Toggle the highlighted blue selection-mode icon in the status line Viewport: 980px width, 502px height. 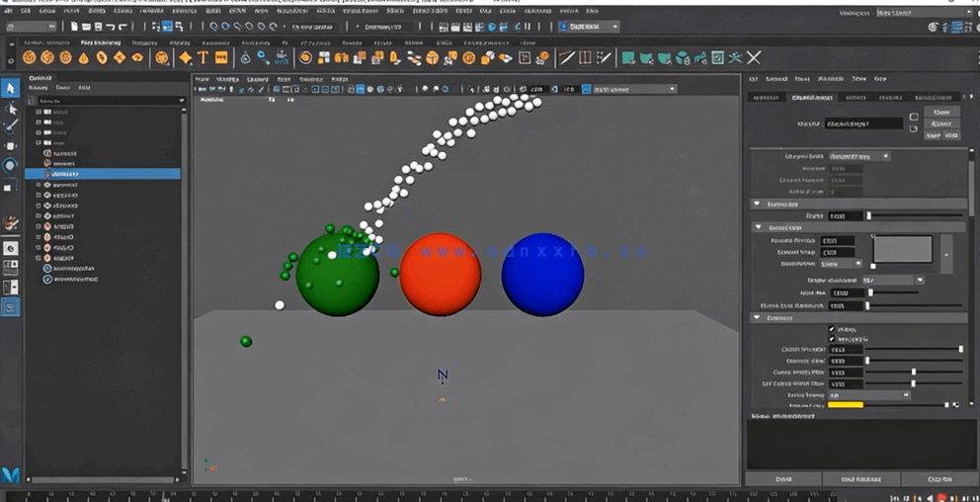click(x=168, y=27)
